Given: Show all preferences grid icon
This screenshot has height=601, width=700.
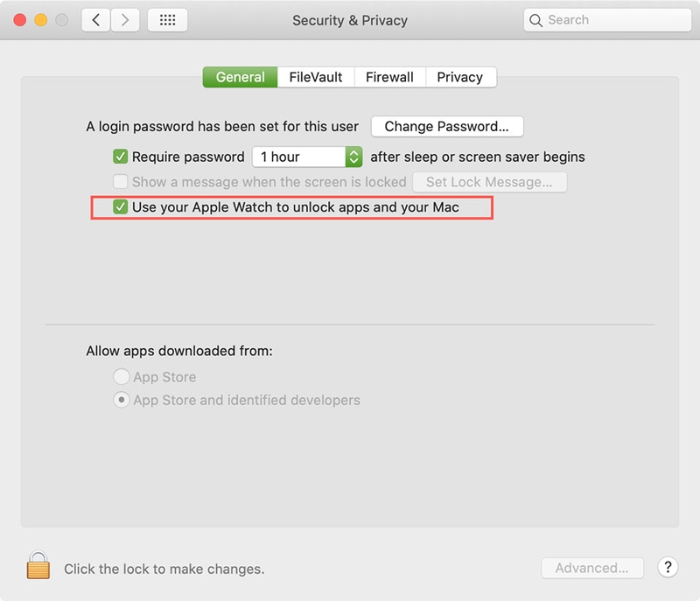Looking at the screenshot, I should [x=167, y=20].
